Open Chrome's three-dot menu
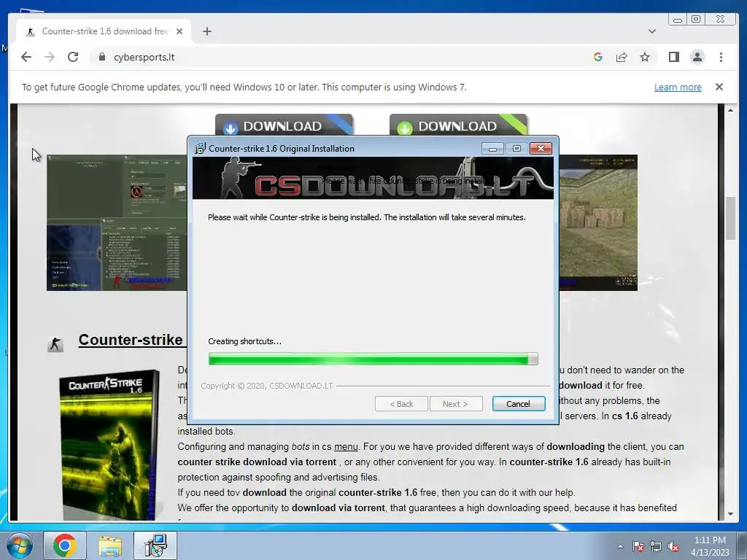The width and height of the screenshot is (747, 560). pos(721,57)
